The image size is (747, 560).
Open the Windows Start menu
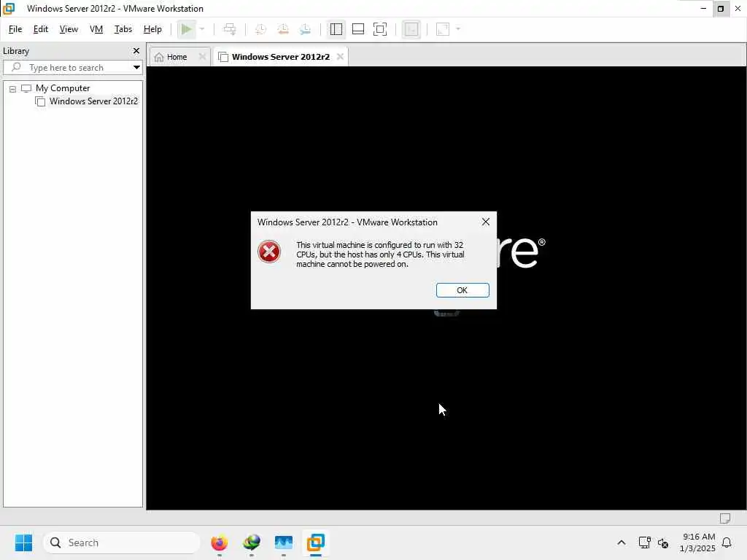pyautogui.click(x=24, y=542)
